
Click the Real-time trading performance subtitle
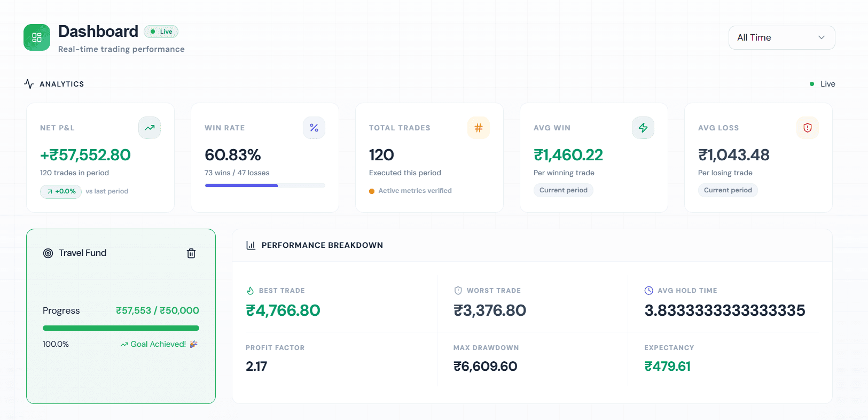tap(121, 49)
